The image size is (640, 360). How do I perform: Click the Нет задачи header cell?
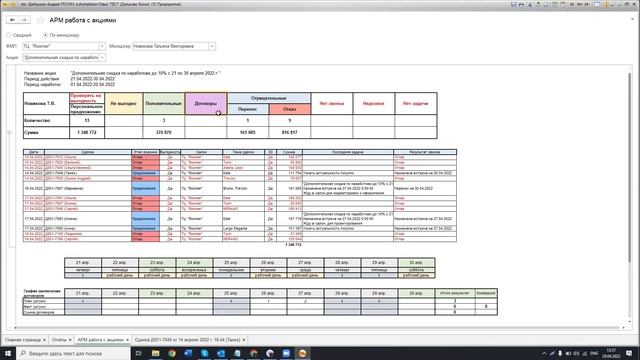pyautogui.click(x=416, y=104)
